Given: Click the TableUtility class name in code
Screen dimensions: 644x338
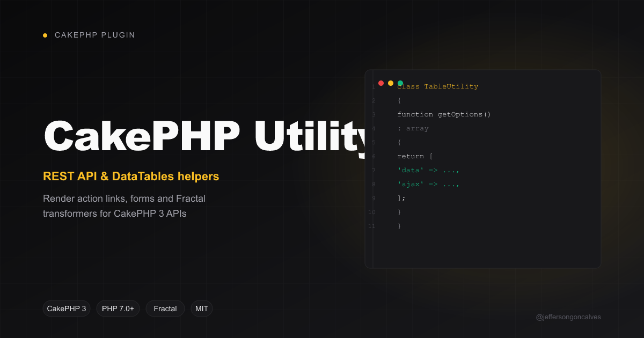Looking at the screenshot, I should coord(451,86).
